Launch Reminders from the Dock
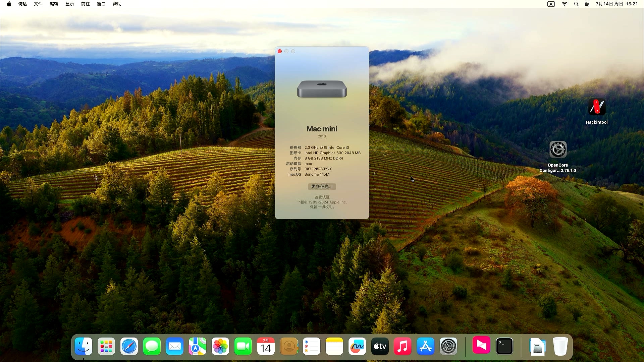Screen dimensions: 644x362 [x=312, y=346]
